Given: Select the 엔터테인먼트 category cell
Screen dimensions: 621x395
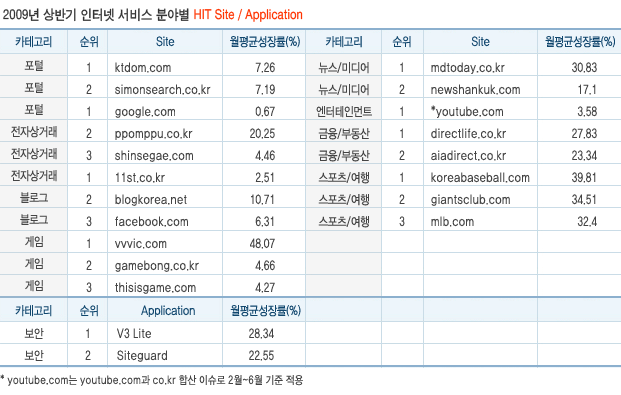Looking at the screenshot, I should [344, 112].
